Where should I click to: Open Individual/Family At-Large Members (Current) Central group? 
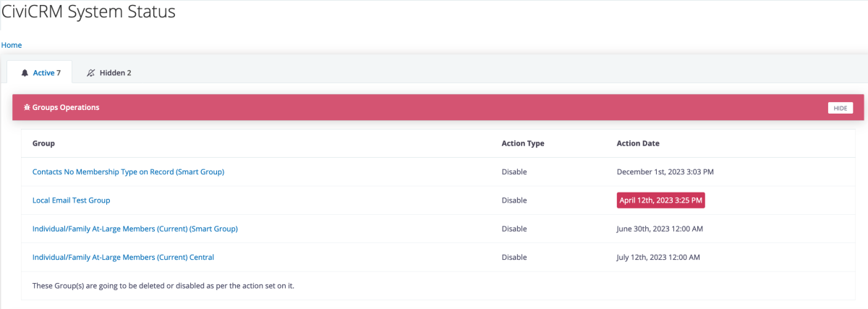123,257
